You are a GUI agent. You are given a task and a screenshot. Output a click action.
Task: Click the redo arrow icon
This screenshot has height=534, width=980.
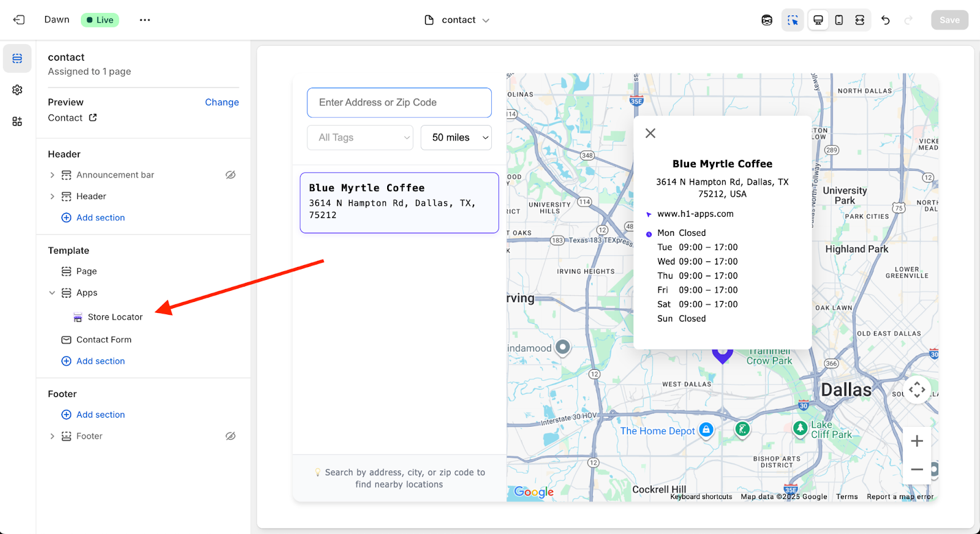(x=908, y=20)
